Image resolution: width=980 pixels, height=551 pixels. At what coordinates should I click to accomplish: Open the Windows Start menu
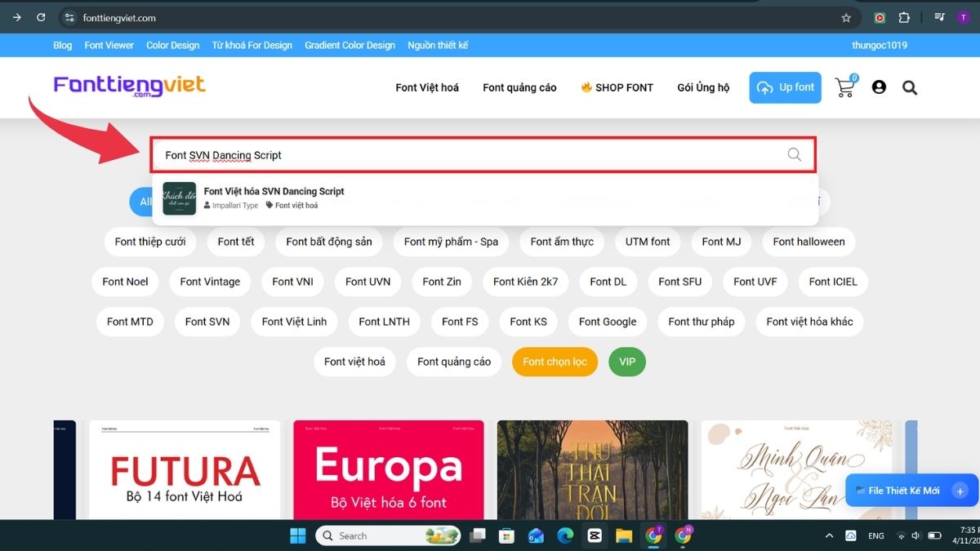[x=298, y=535]
